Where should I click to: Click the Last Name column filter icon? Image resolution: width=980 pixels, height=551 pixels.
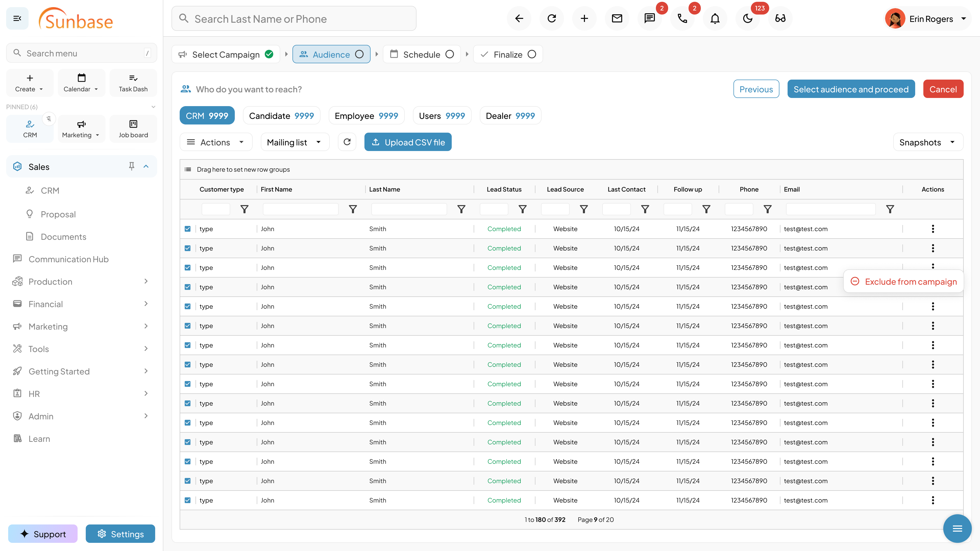pyautogui.click(x=461, y=209)
